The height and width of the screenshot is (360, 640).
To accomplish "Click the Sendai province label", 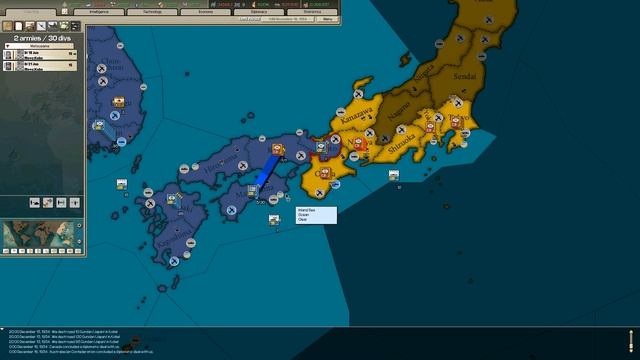I will [x=465, y=76].
